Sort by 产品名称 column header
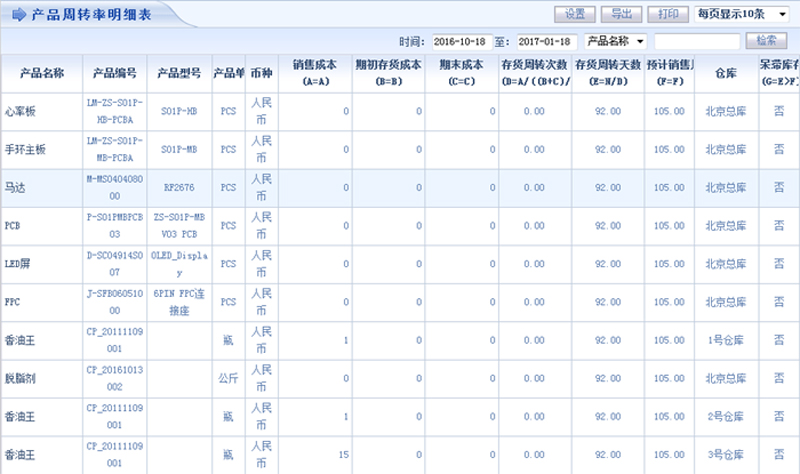The image size is (800, 474). coord(40,73)
